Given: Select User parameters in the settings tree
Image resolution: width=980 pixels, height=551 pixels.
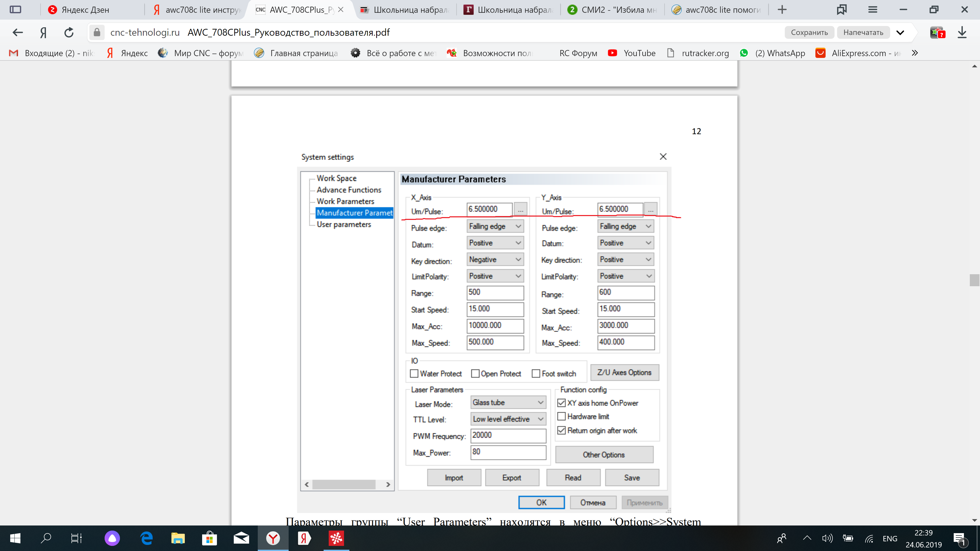Looking at the screenshot, I should [x=344, y=224].
